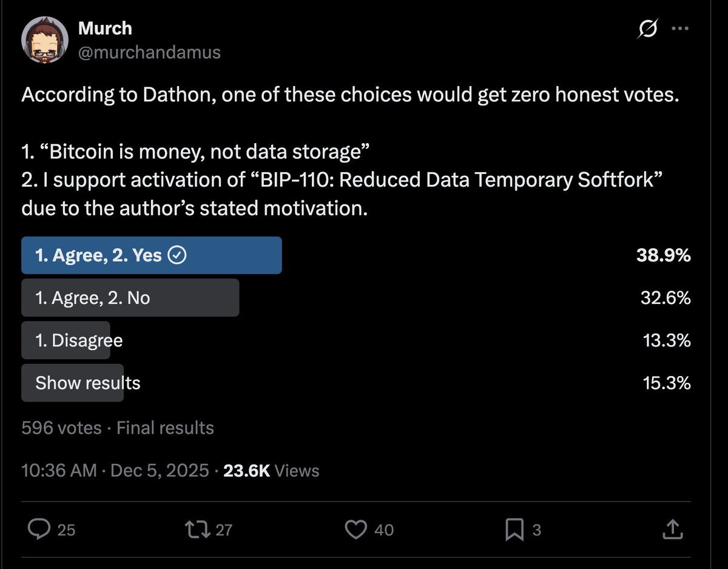Click the 38.9% result percentage
The image size is (728, 569).
click(x=664, y=255)
